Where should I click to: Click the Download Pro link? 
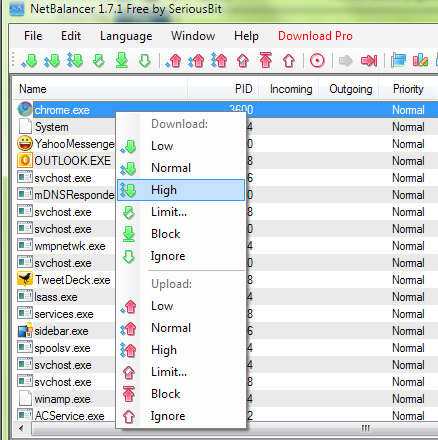[315, 36]
